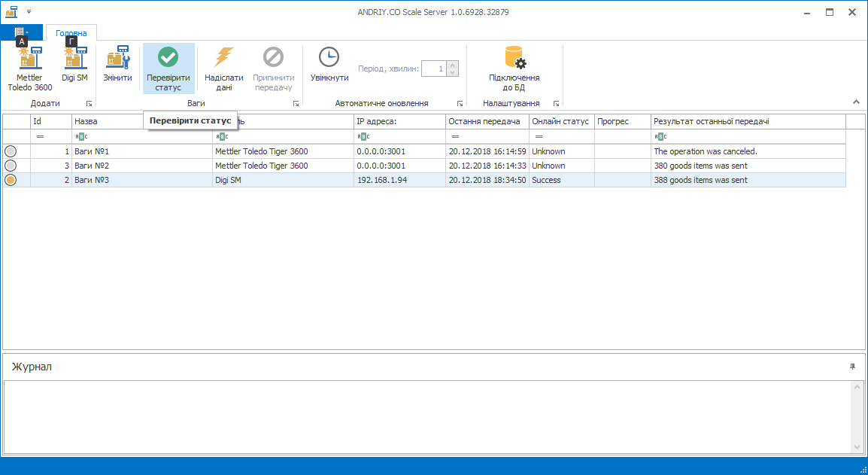Click the app icon in the title bar
The width and height of the screenshot is (868, 475).
click(11, 11)
